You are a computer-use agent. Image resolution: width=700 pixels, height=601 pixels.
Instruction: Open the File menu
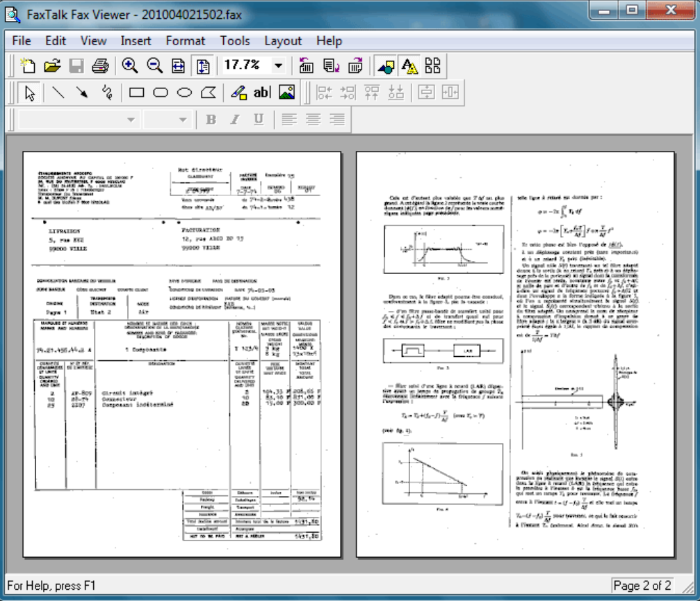click(x=22, y=40)
